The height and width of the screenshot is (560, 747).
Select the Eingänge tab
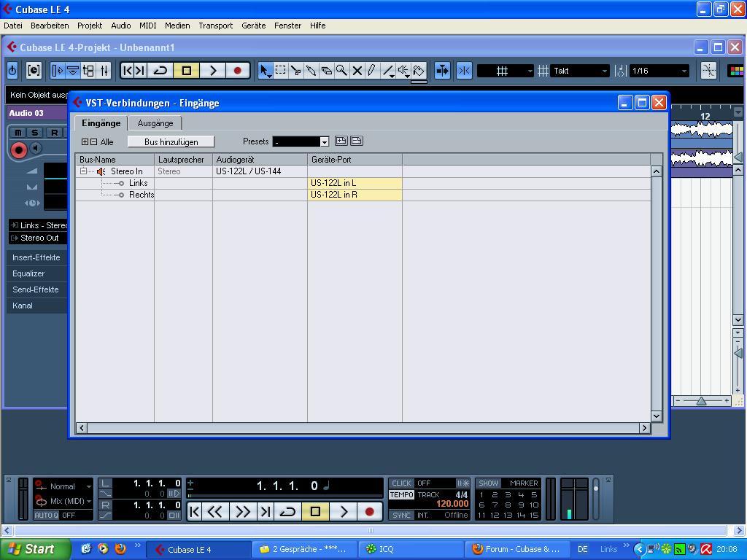[101, 122]
